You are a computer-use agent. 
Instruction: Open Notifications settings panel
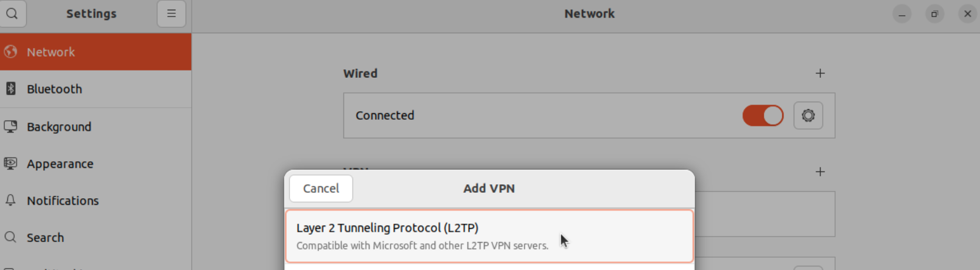tap(62, 201)
